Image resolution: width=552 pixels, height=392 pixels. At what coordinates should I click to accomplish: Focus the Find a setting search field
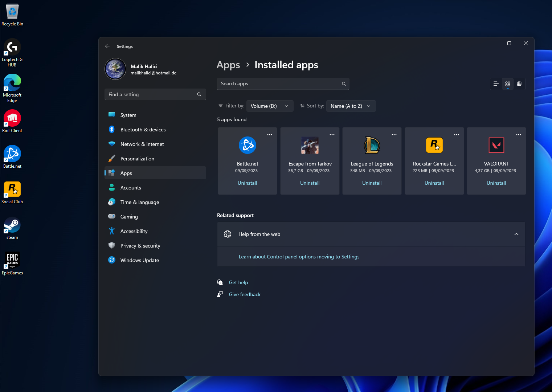click(155, 94)
